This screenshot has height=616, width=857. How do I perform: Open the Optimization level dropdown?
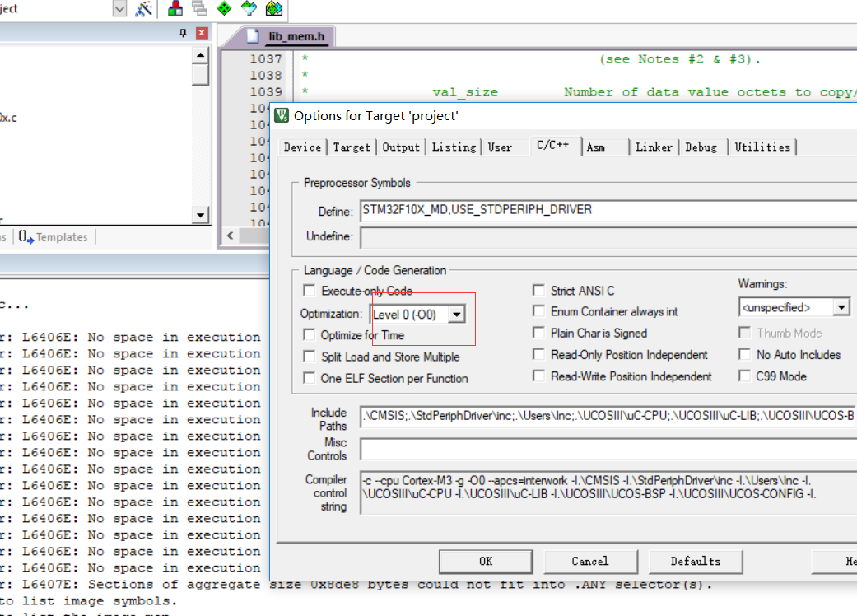[x=457, y=315]
